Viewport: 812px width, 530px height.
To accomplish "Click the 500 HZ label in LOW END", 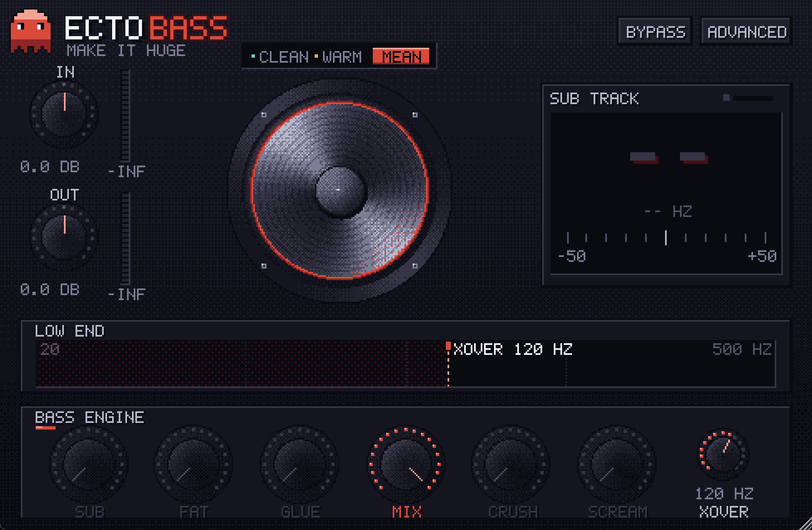I will click(x=742, y=349).
